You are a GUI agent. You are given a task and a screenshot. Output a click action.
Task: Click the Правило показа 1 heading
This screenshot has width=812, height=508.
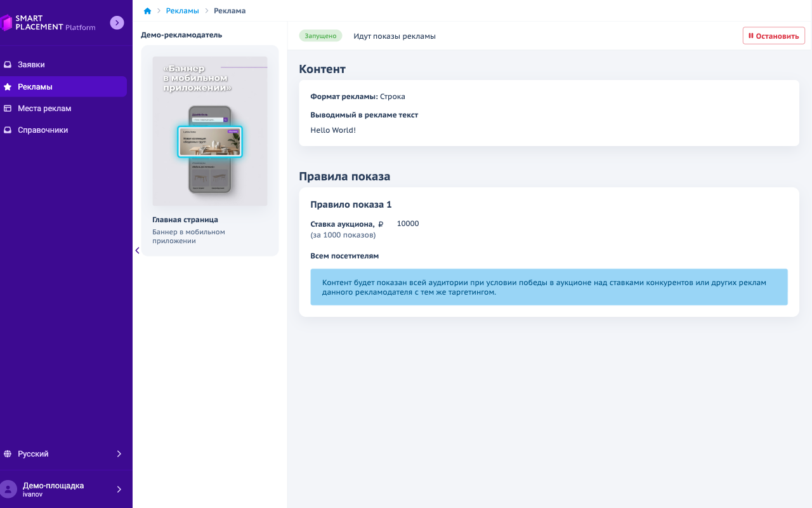coord(351,204)
